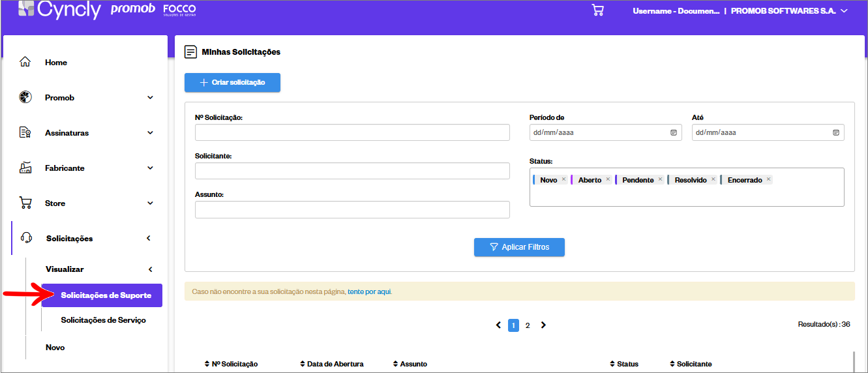Open Visualizar submenu label

click(65, 269)
